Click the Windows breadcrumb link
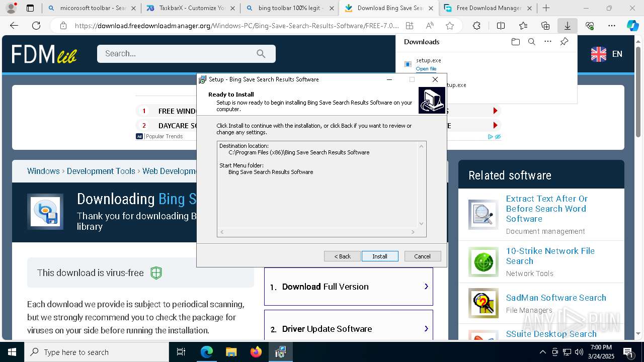The width and height of the screenshot is (644, 362). (43, 171)
